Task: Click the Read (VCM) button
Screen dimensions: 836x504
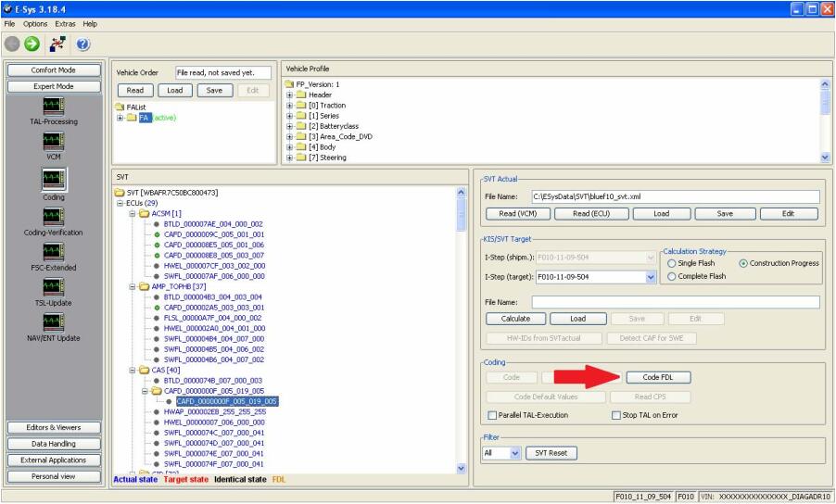Action: (x=518, y=214)
